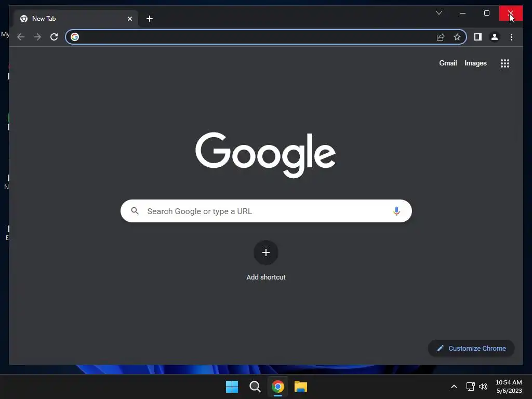Close the New Tab tab
Image resolution: width=532 pixels, height=399 pixels.
coord(129,19)
